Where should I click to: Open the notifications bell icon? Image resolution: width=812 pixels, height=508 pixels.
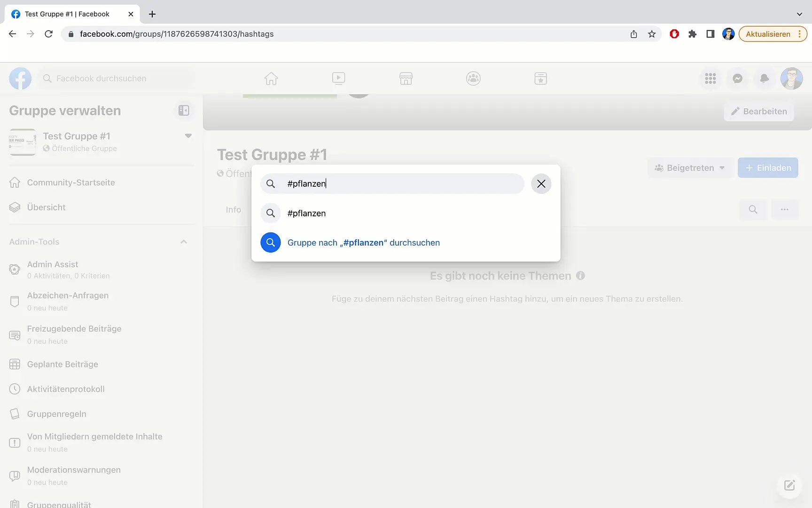pyautogui.click(x=765, y=79)
